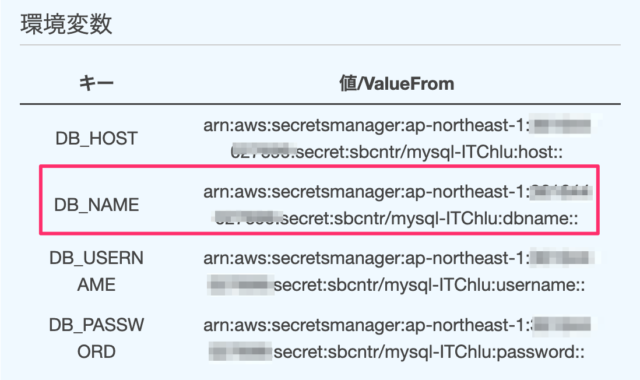Click the blurred account ID in DB_USERNAME row
Viewport: 640px width, 380px height.
562,258
